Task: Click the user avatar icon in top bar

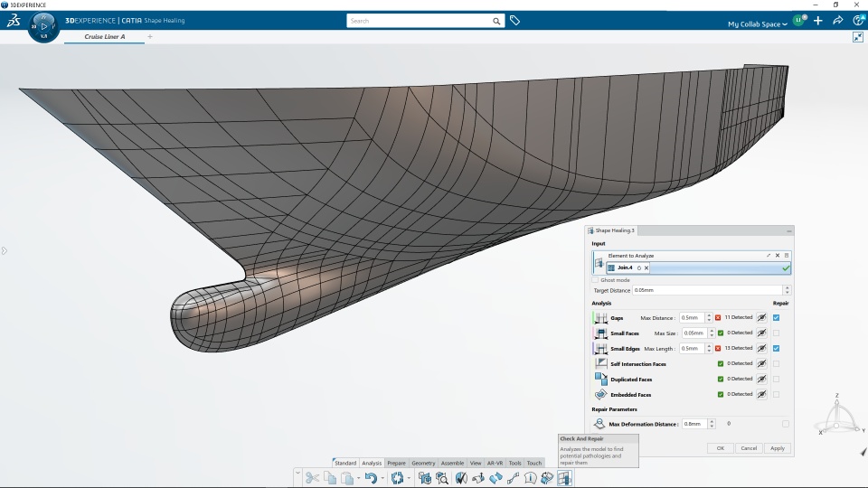Action: pos(799,21)
